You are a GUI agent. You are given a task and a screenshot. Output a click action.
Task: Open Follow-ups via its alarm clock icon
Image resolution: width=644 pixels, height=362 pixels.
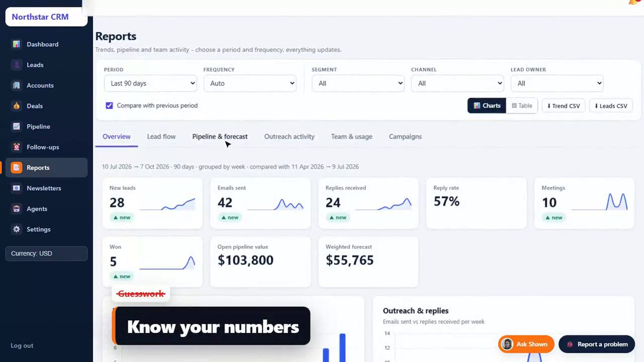tap(17, 147)
